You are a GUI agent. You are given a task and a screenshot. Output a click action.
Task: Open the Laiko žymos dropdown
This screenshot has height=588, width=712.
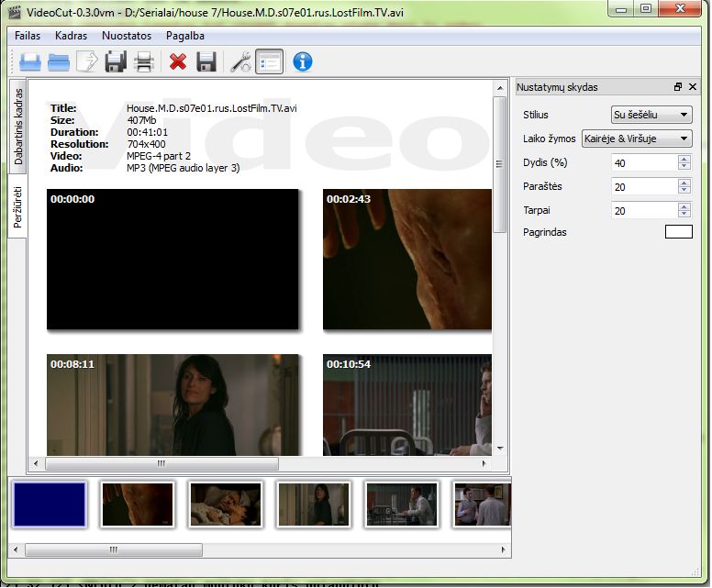click(637, 139)
